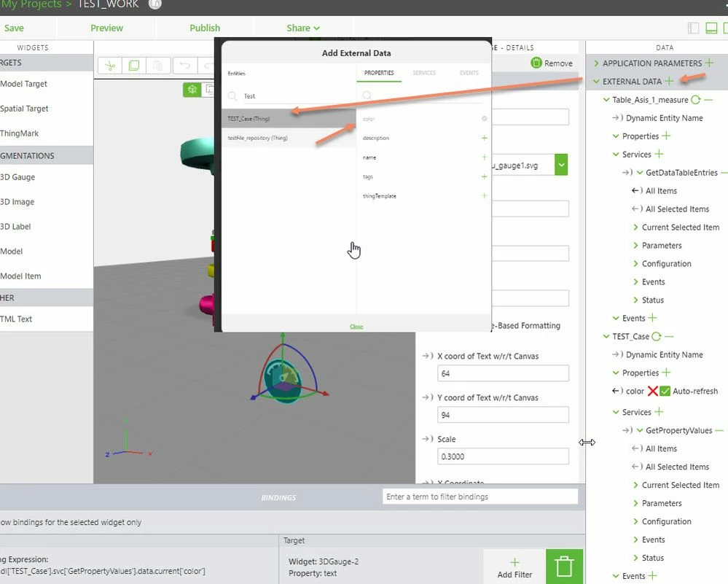Delete binding with green trash button

(x=564, y=567)
